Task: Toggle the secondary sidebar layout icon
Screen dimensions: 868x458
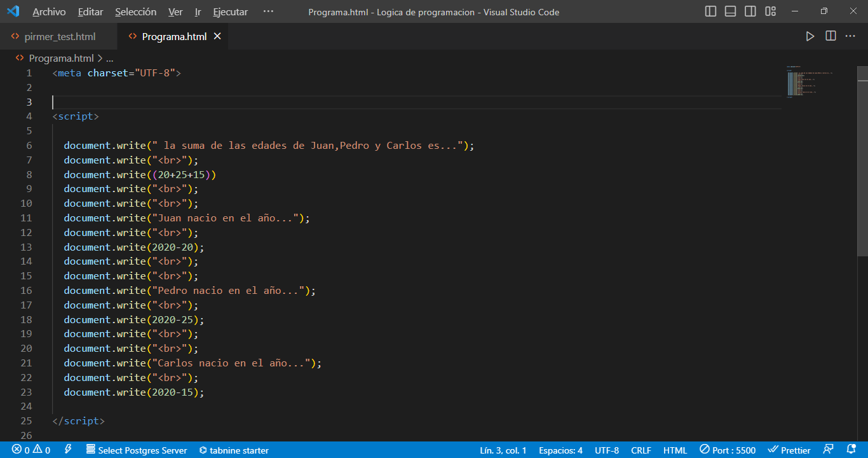Action: click(x=750, y=11)
